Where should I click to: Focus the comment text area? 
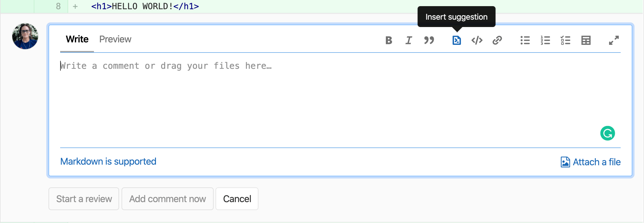point(307,98)
